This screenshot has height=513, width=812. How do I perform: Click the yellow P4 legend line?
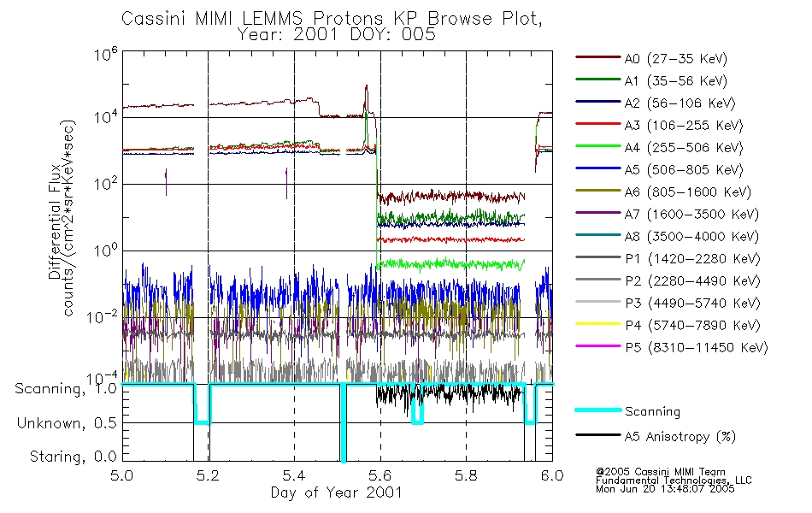[x=597, y=324]
